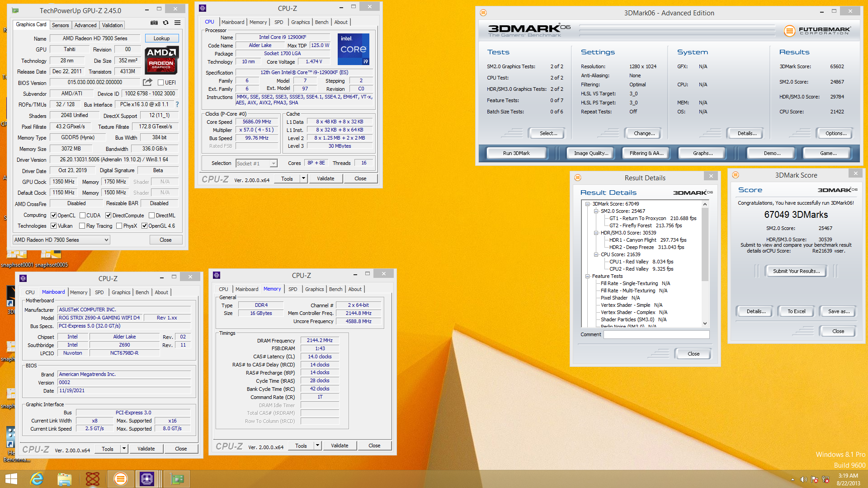Open GPU-Z Validation tab
This screenshot has height=488, width=868.
click(x=112, y=25)
